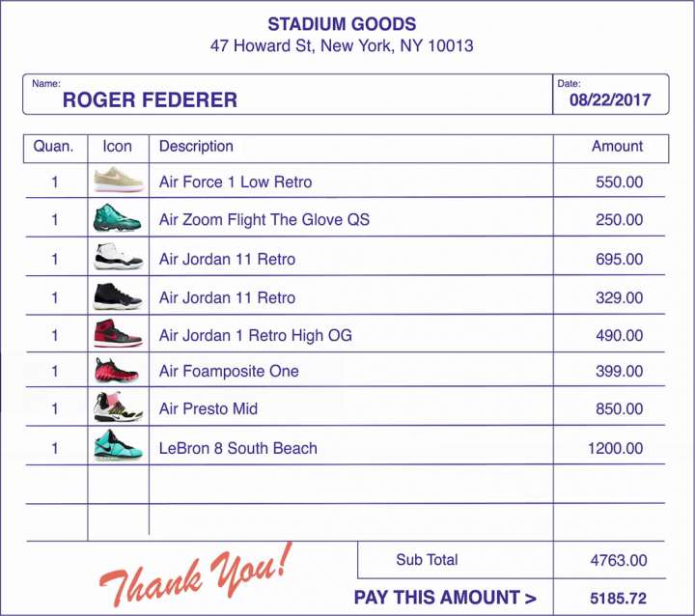This screenshot has width=695, height=616.
Task: Select the name field ROGER FEDERER
Action: 150,100
